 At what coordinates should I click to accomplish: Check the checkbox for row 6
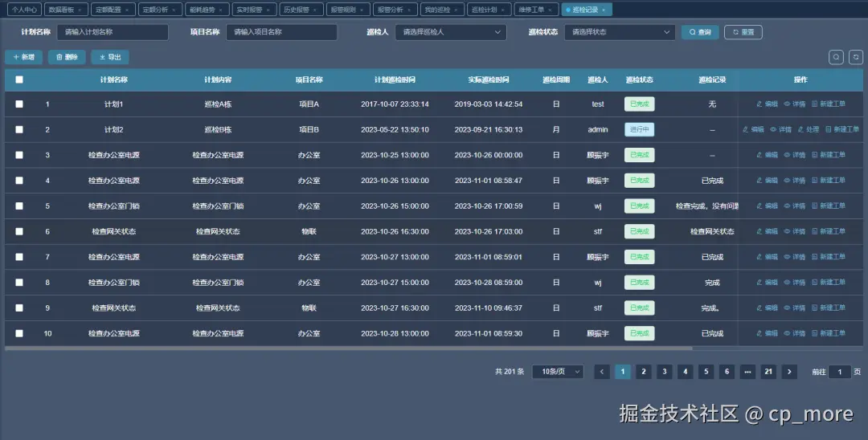pyautogui.click(x=19, y=231)
